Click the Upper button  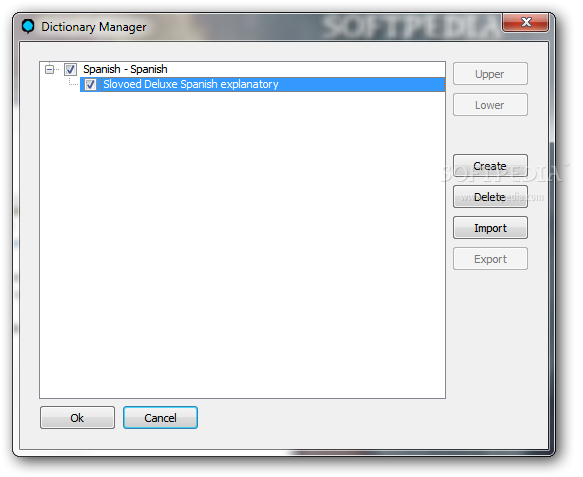pyautogui.click(x=490, y=74)
